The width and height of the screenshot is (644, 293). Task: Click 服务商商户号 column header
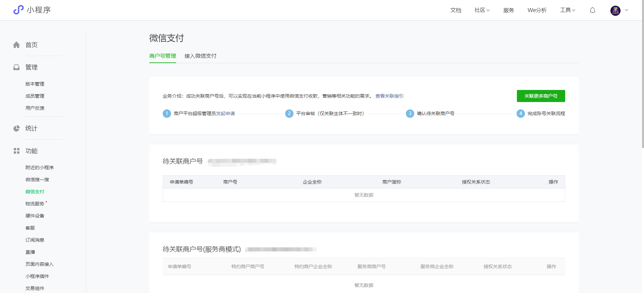click(x=372, y=266)
